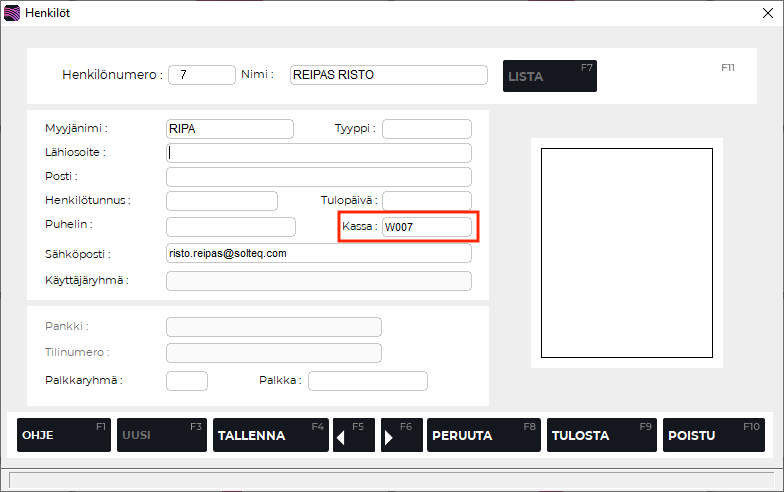This screenshot has height=492, width=784.
Task: Click the Henkilöt app icon in title bar
Action: point(12,13)
